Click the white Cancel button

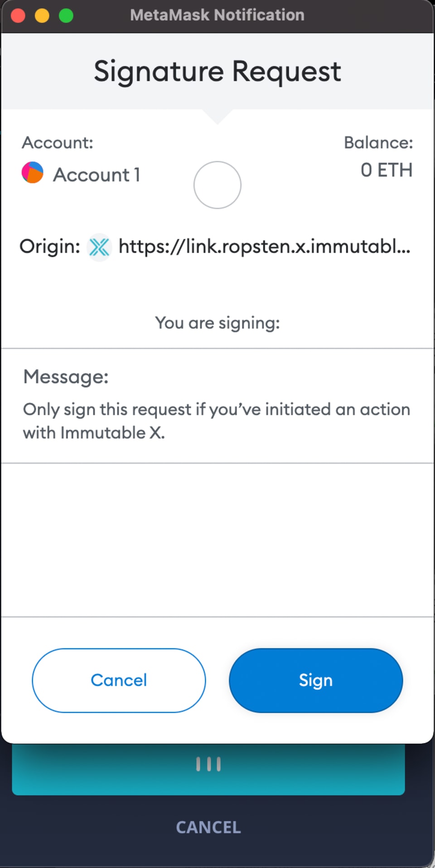pyautogui.click(x=119, y=680)
